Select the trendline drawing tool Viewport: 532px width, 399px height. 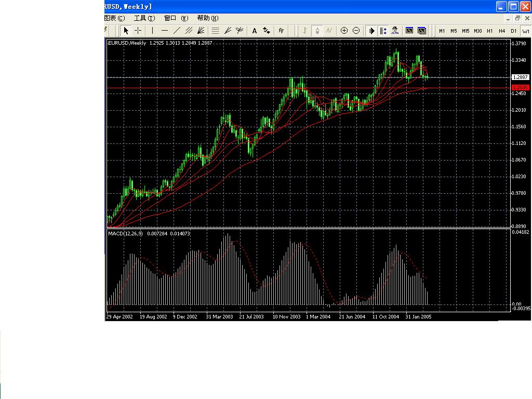click(177, 31)
